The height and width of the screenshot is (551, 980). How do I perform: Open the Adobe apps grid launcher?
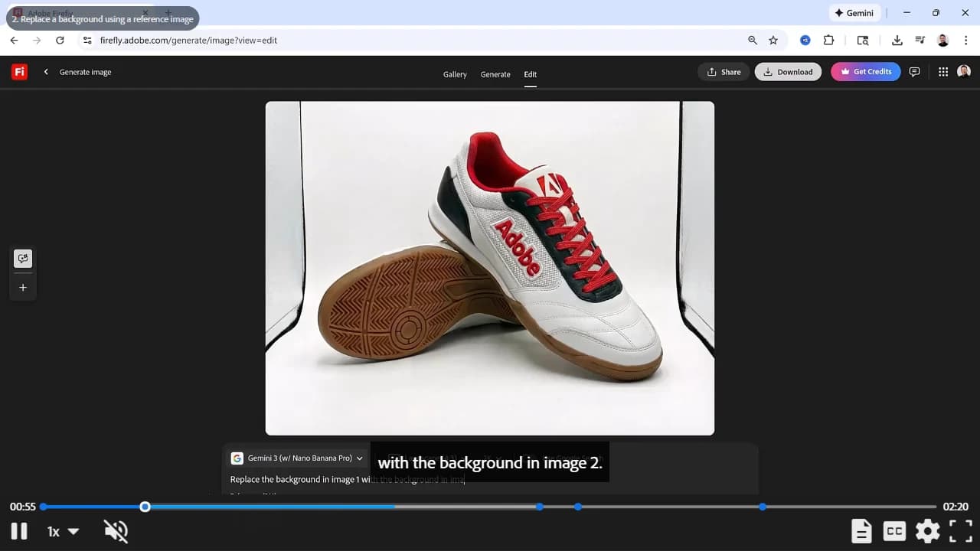(943, 72)
